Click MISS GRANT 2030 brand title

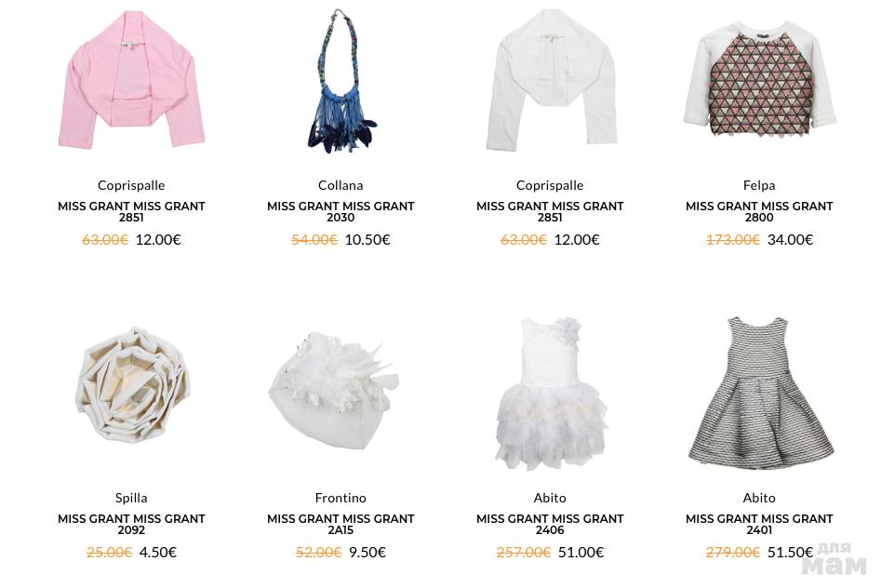pyautogui.click(x=340, y=211)
